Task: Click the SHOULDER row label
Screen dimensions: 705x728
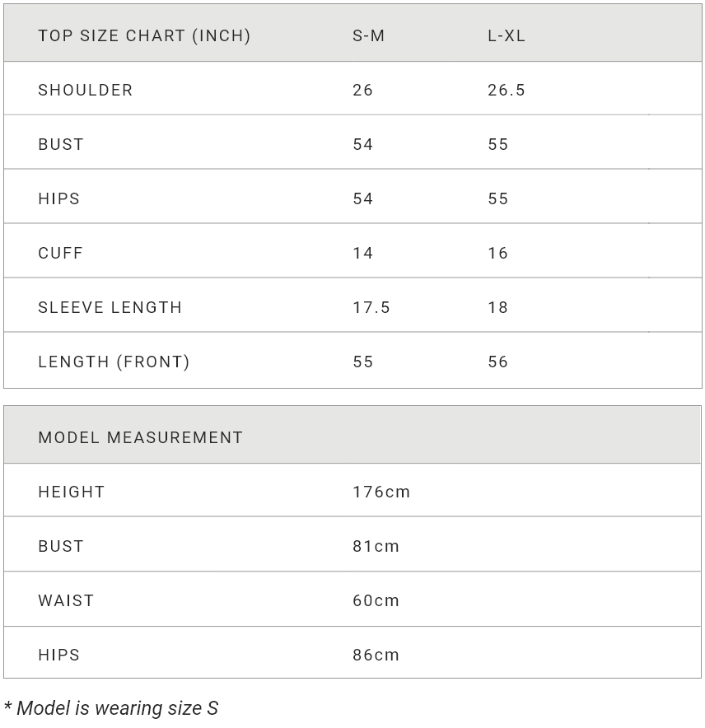Action: 86,90
